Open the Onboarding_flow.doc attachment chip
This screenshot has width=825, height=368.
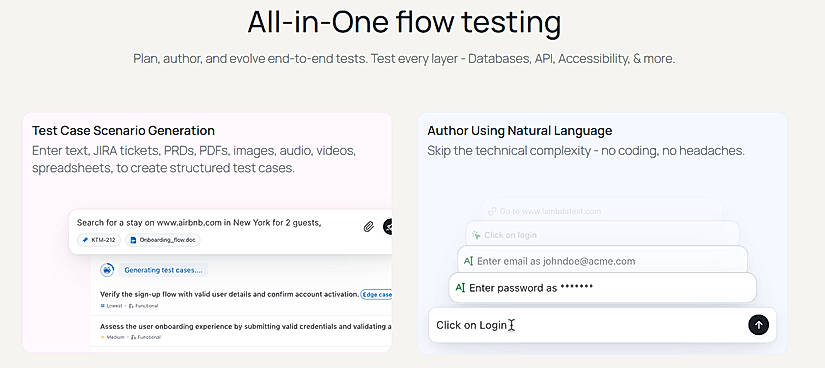click(x=163, y=240)
